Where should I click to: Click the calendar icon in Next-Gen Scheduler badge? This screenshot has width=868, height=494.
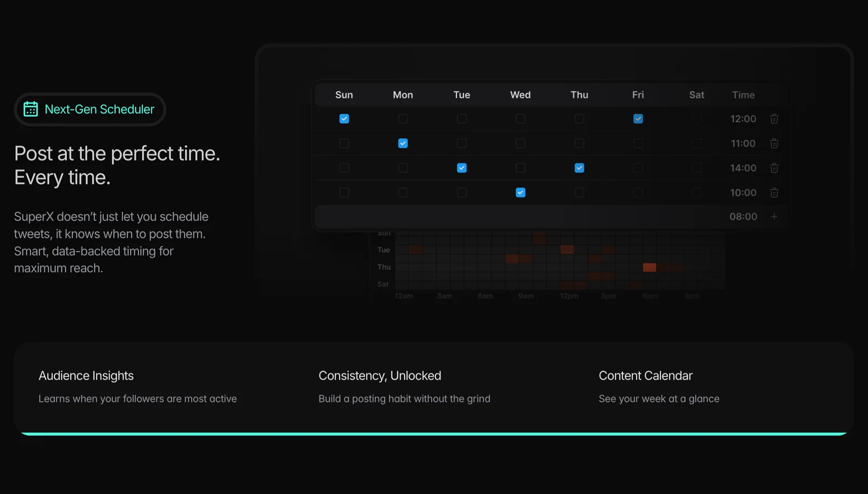click(31, 109)
